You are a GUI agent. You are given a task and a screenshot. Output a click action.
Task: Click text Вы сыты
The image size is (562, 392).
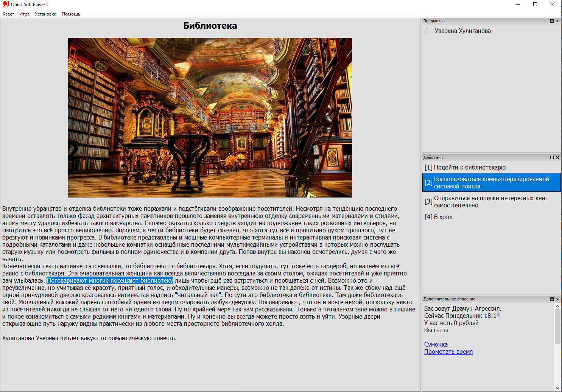click(x=436, y=330)
